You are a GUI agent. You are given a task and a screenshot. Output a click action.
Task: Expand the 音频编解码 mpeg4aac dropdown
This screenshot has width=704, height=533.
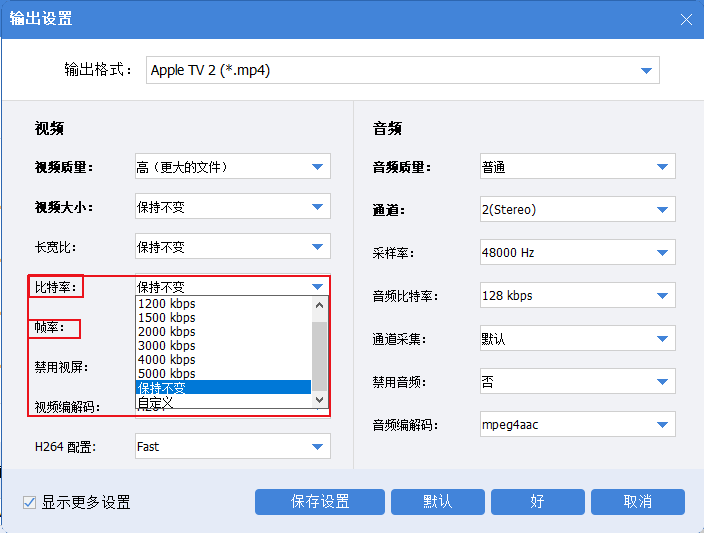tap(662, 425)
